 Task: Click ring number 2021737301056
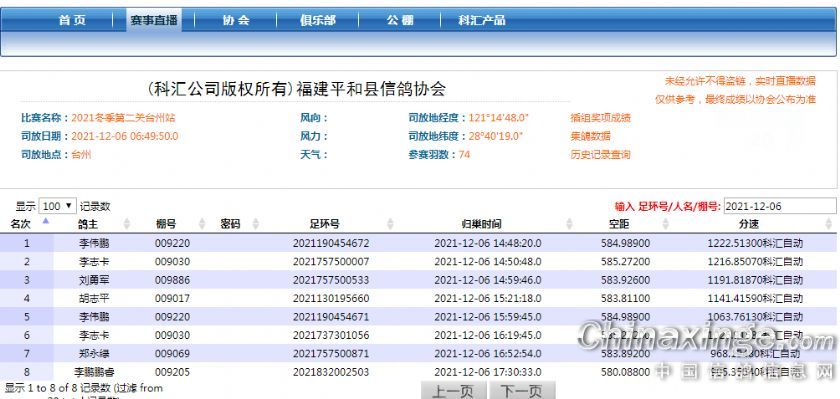pos(331,335)
